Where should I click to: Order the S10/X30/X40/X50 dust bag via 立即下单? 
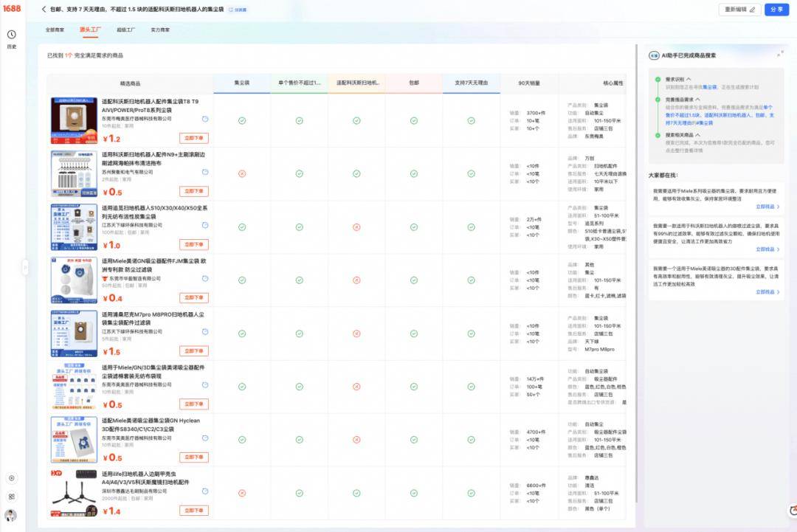pos(193,244)
